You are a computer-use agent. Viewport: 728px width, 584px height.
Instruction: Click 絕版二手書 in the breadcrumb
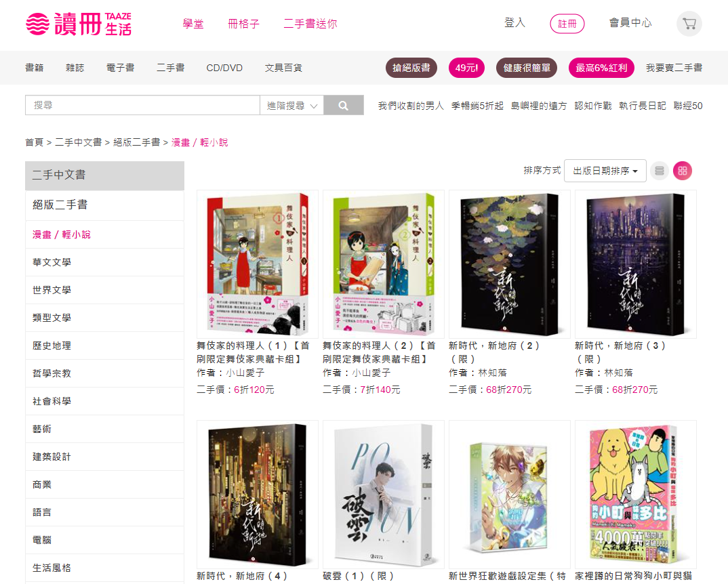(136, 142)
